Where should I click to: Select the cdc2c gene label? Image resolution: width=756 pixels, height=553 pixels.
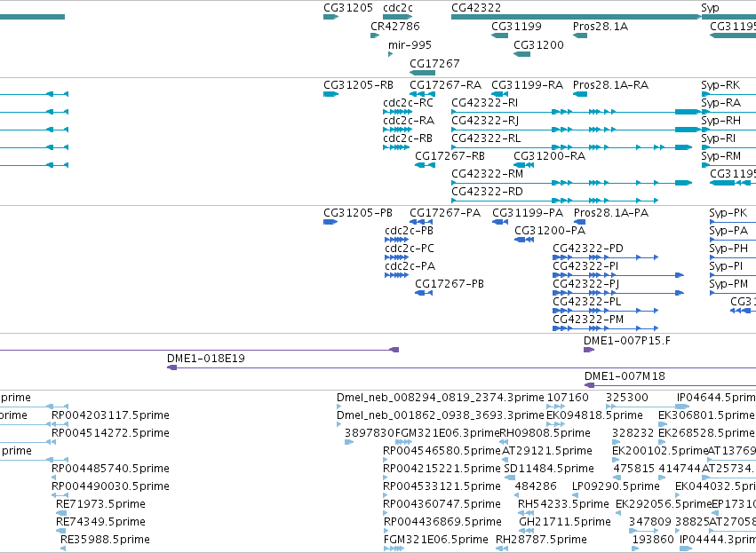398,8
